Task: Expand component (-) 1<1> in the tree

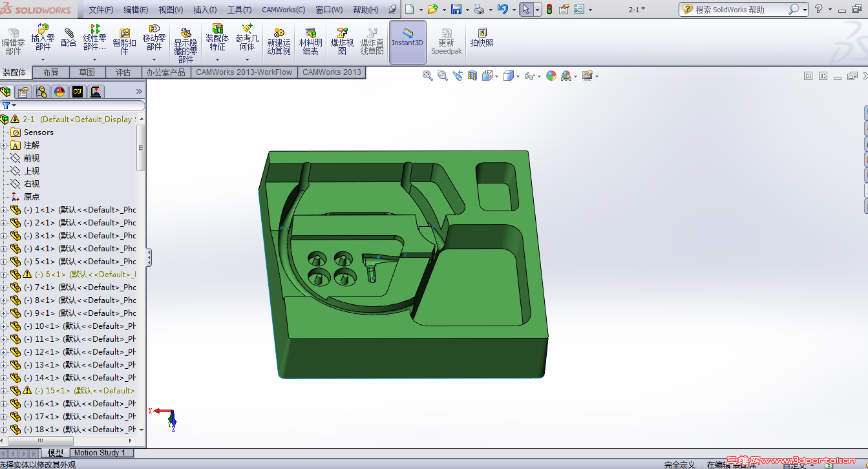Action: 4,210
